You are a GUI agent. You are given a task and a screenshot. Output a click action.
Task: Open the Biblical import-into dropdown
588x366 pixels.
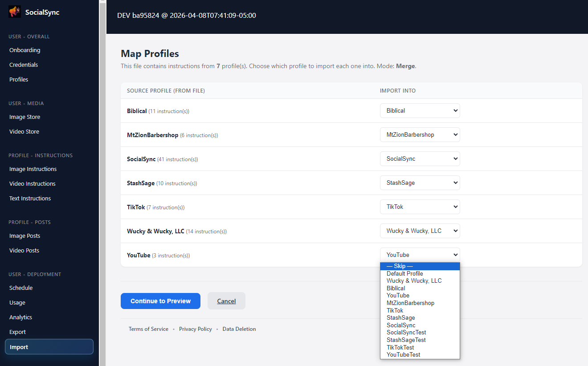[420, 111]
